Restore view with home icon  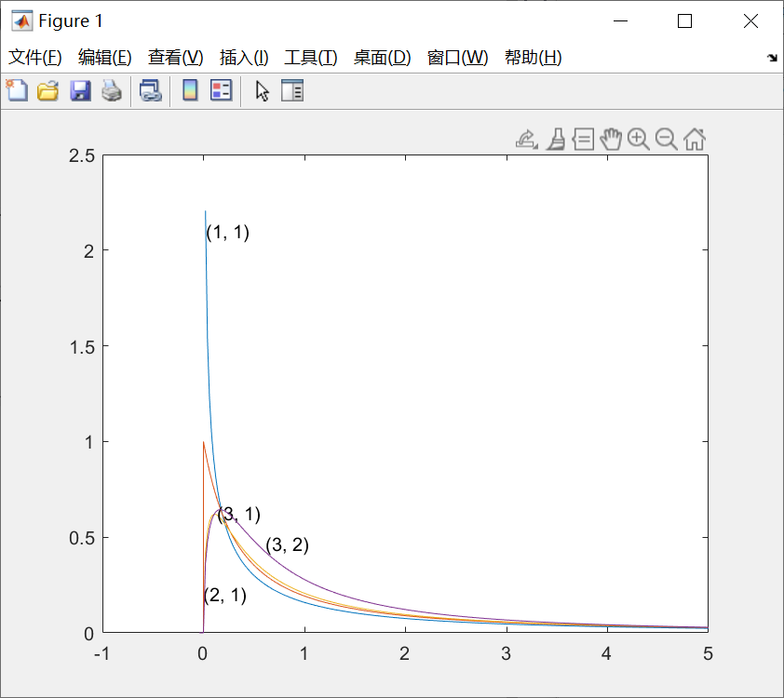click(695, 140)
